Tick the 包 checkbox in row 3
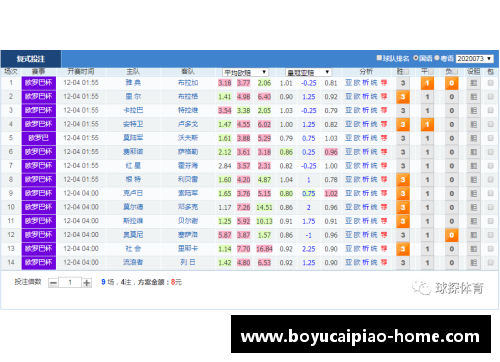Screen dimensions: 500x362 [490, 110]
